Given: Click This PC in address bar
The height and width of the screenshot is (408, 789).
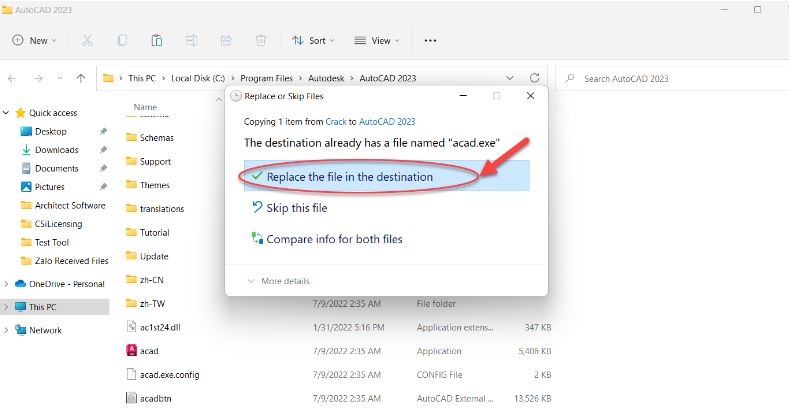Looking at the screenshot, I should (x=142, y=78).
